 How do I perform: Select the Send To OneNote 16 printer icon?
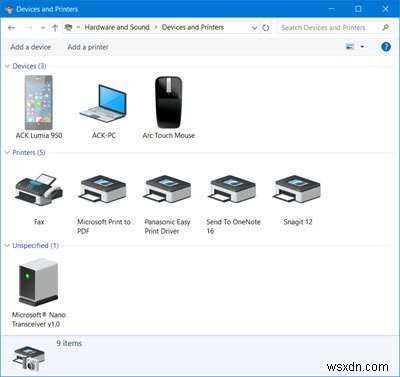coord(232,189)
